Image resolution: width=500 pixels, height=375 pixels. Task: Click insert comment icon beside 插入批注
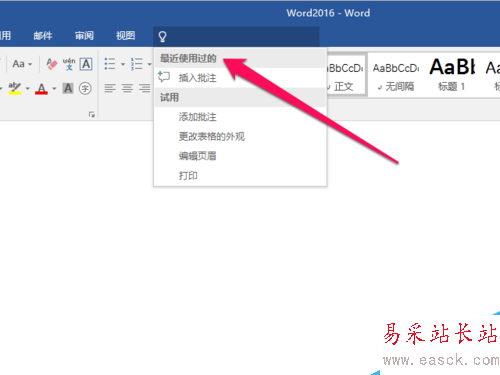tap(164, 77)
